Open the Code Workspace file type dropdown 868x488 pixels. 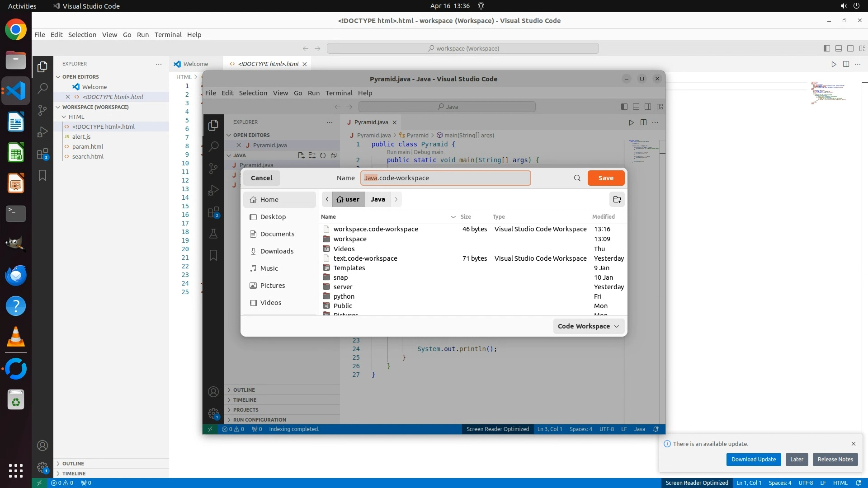coord(588,326)
